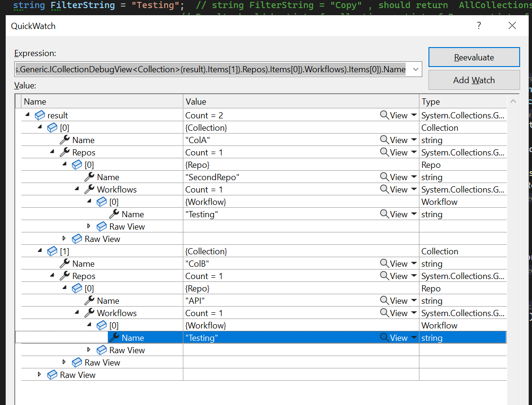Collapse the [1] Collection node
Screen dimensions: 532x405
[x=40, y=251]
